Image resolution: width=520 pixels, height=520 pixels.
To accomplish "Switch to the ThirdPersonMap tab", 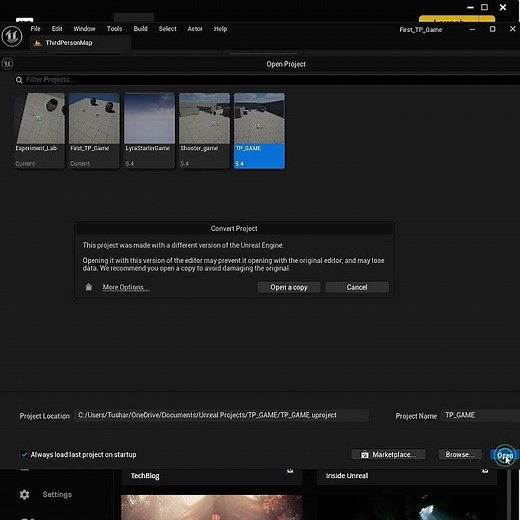I will pos(80,43).
